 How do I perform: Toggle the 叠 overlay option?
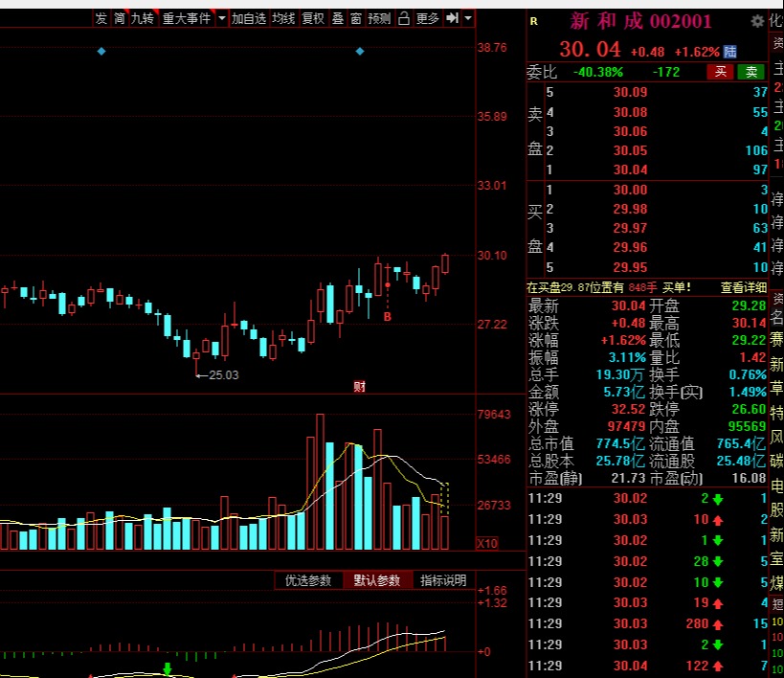[337, 18]
